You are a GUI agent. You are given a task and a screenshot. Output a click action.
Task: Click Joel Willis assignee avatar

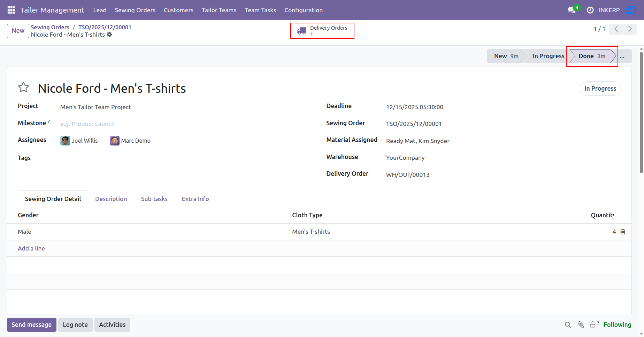pyautogui.click(x=65, y=141)
